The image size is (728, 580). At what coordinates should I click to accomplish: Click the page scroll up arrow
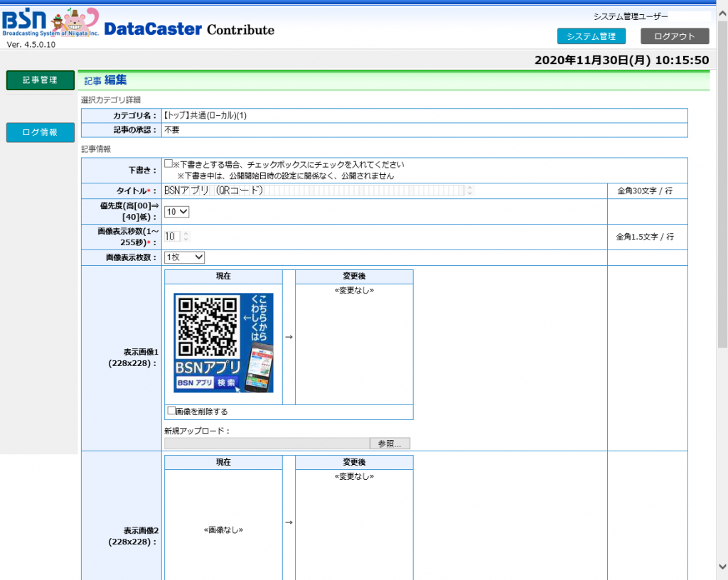point(722,14)
